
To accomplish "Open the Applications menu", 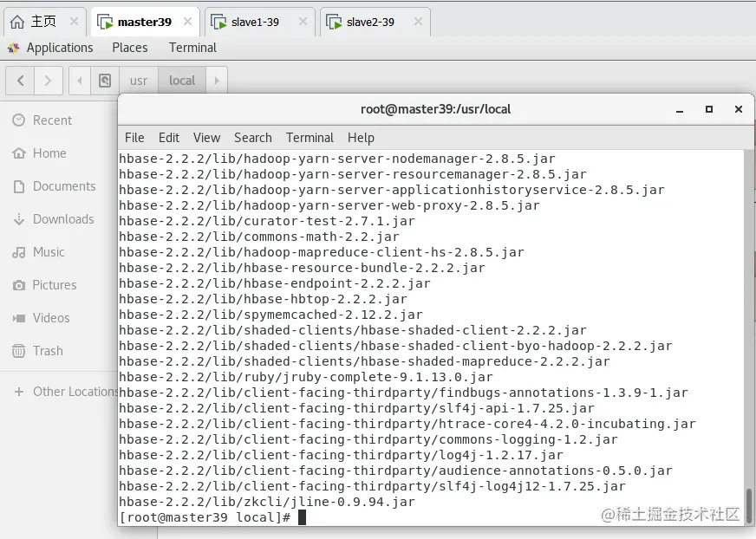I will coord(60,48).
